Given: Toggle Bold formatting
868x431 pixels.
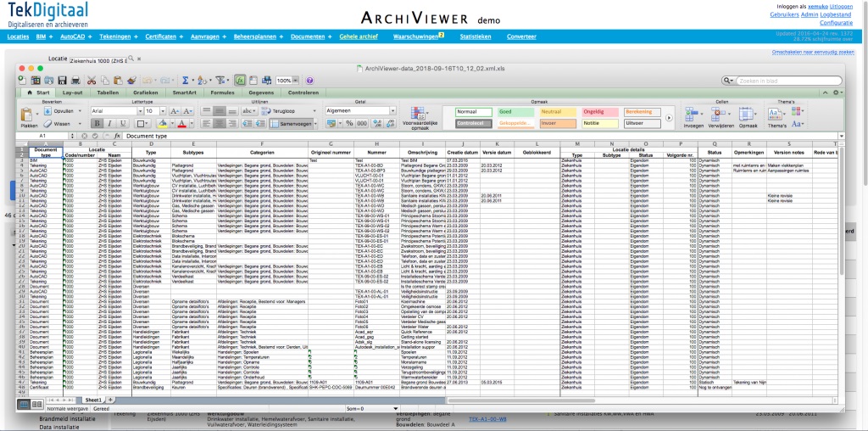Looking at the screenshot, I should [x=97, y=124].
